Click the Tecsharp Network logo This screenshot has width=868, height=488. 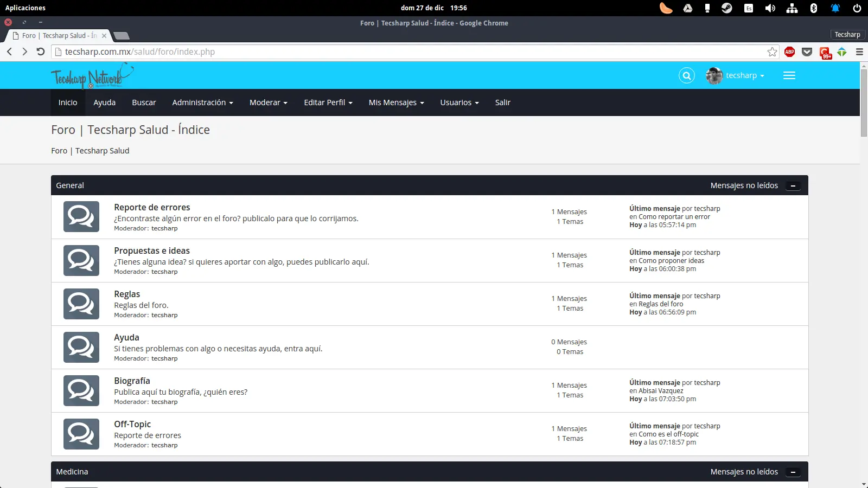[x=92, y=75]
